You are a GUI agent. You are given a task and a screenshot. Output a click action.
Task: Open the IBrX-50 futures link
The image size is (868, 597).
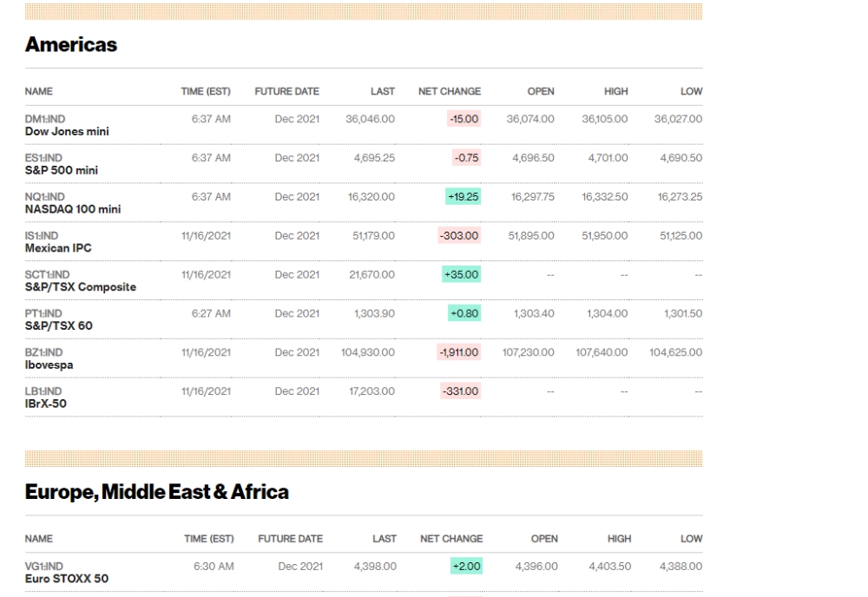[x=45, y=403]
